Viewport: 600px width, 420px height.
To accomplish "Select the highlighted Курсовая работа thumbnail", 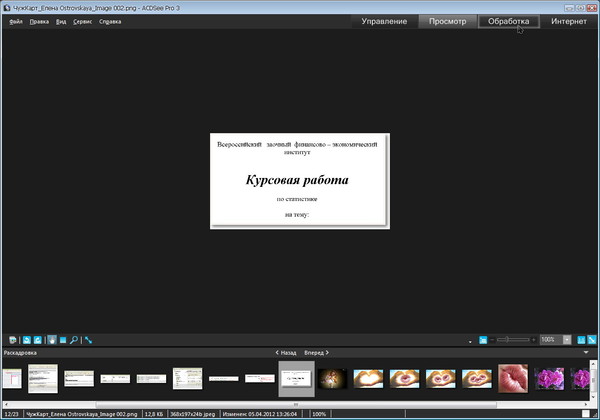I will (x=296, y=379).
